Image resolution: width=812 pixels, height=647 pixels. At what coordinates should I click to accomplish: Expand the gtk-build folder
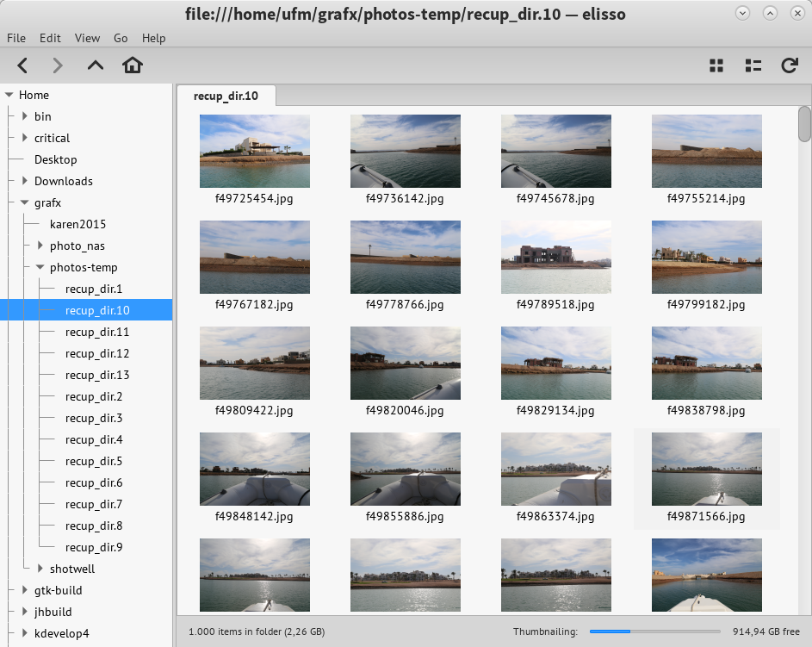click(24, 590)
